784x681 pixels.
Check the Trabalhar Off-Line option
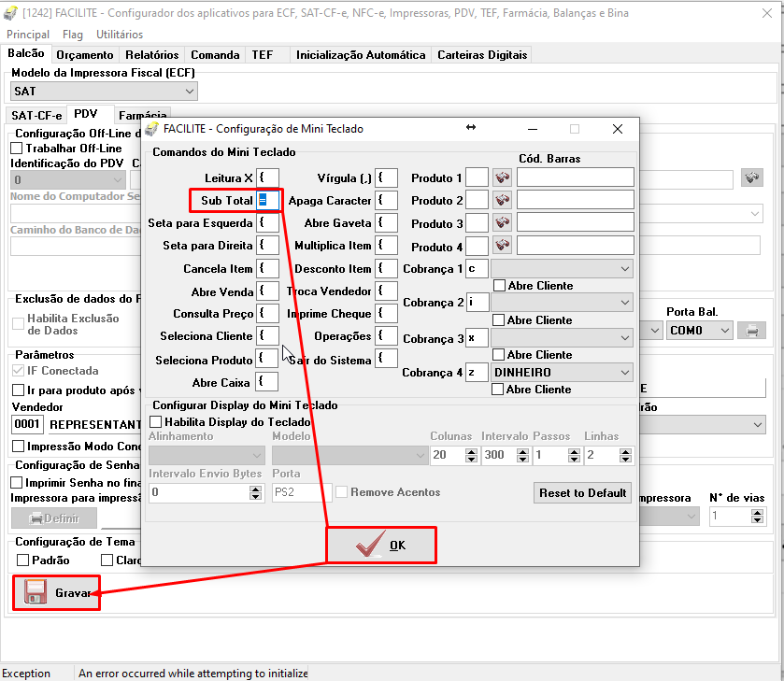click(x=17, y=148)
